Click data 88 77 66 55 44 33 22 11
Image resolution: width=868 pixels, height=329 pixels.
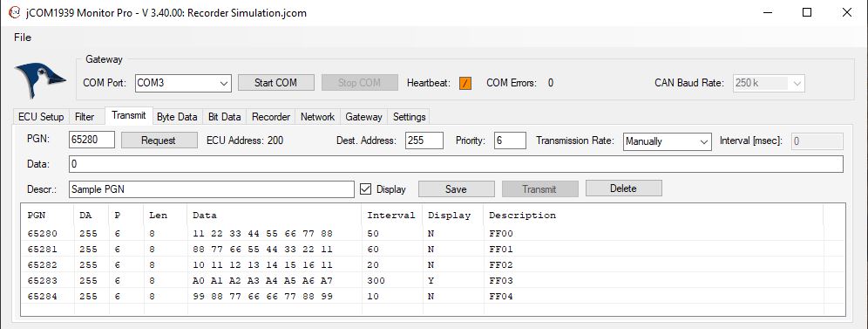pyautogui.click(x=262, y=250)
